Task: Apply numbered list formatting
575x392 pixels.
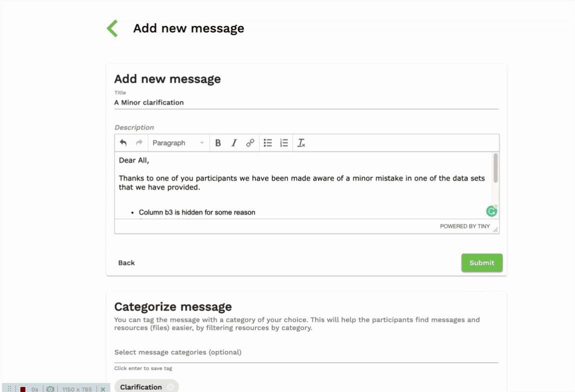Action: point(284,143)
